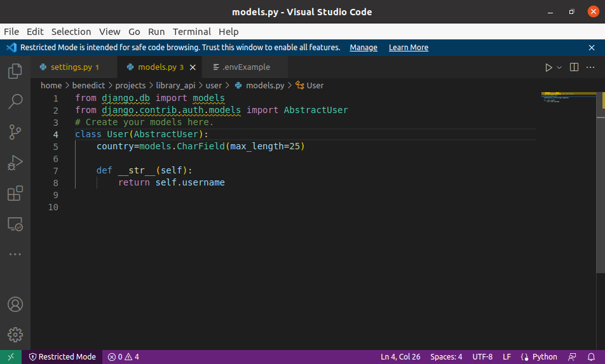Click 'AbstractUser' in the import on line 2
Viewport: 605px width, 364px height.
tap(316, 110)
